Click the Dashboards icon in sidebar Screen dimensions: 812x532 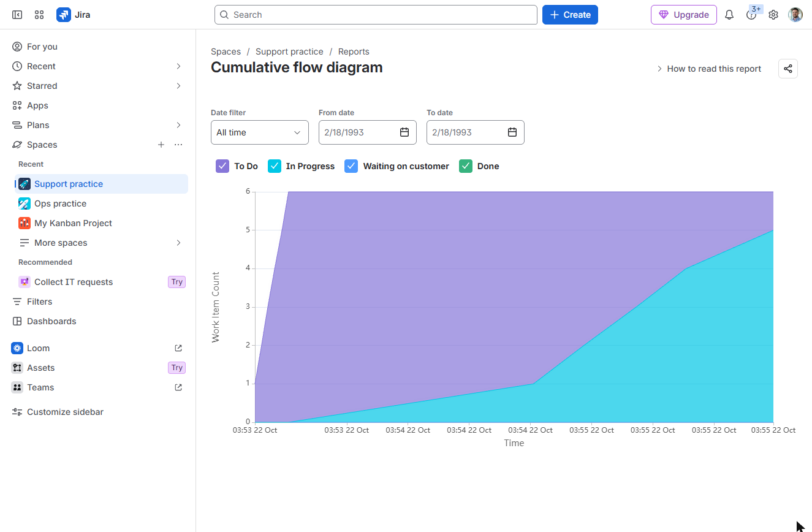click(17, 321)
